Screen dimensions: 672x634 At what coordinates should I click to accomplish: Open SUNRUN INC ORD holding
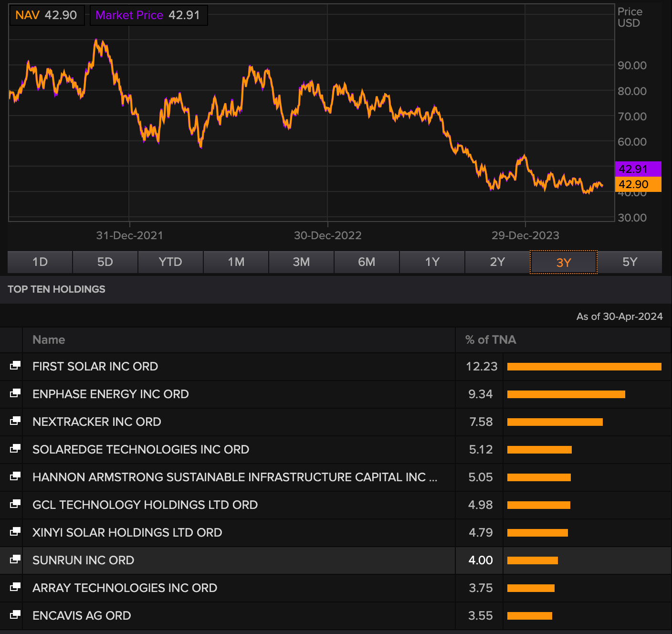tap(83, 560)
